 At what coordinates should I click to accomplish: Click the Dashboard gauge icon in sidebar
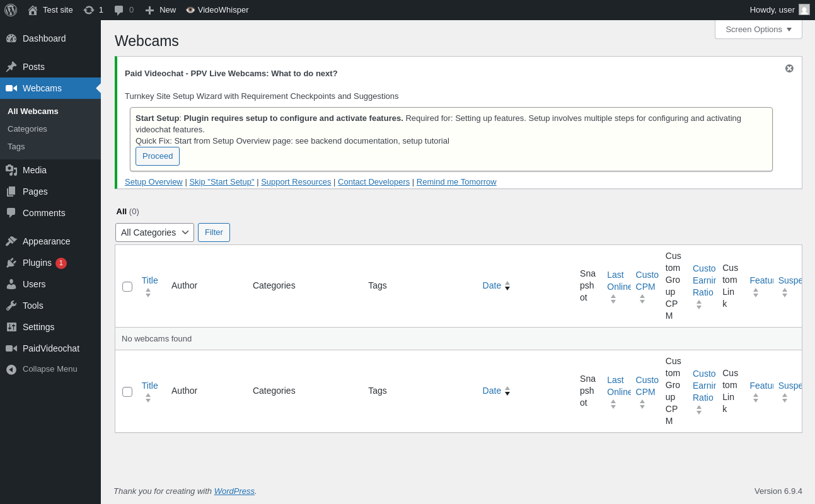pyautogui.click(x=11, y=38)
